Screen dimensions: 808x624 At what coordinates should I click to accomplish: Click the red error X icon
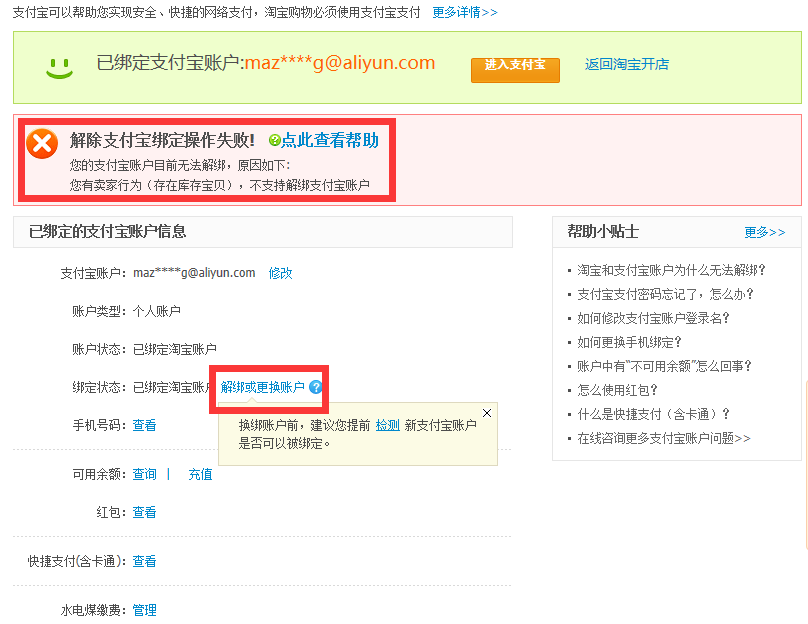(x=42, y=143)
